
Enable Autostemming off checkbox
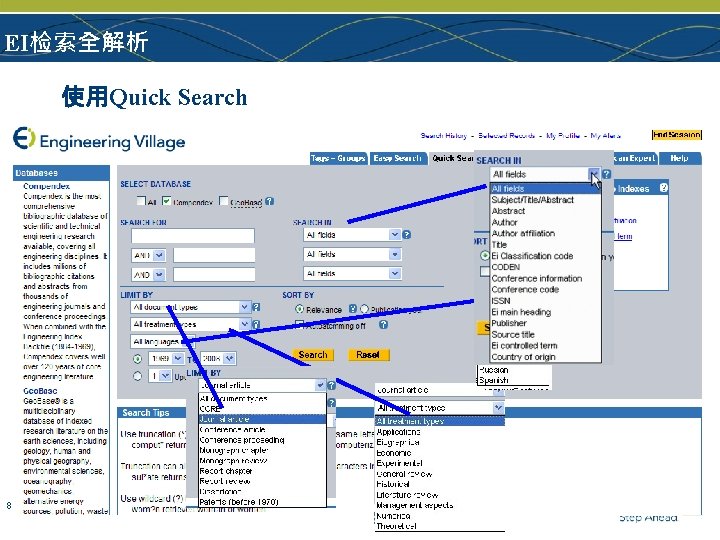pos(299,325)
